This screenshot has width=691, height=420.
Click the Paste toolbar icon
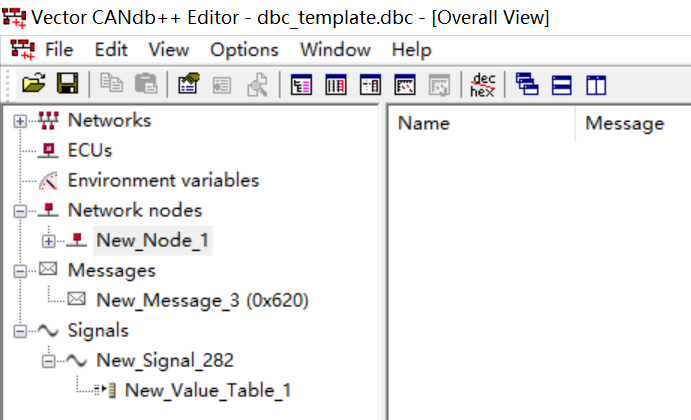click(x=146, y=83)
